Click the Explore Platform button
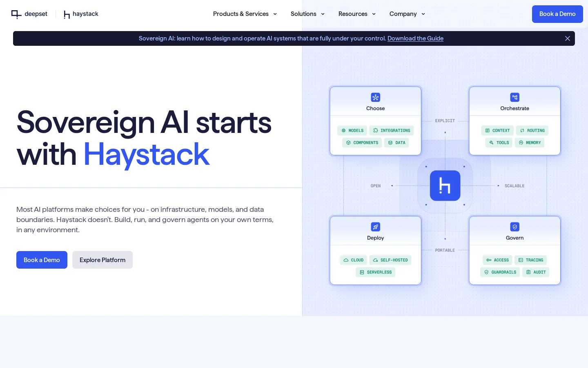 point(102,260)
